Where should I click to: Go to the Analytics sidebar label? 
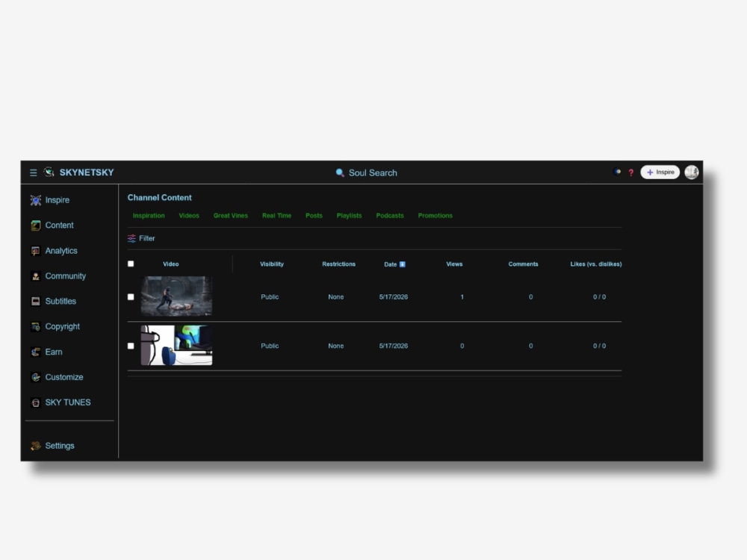click(x=61, y=251)
